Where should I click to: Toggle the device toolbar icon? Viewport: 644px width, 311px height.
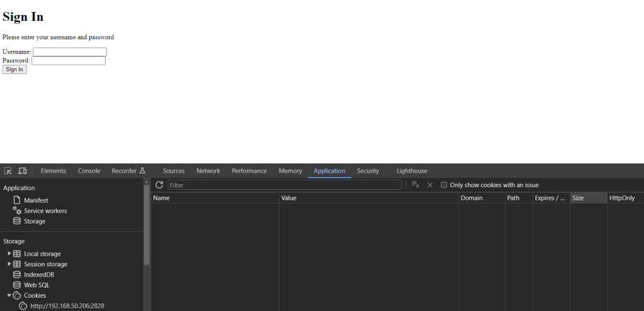[x=22, y=171]
